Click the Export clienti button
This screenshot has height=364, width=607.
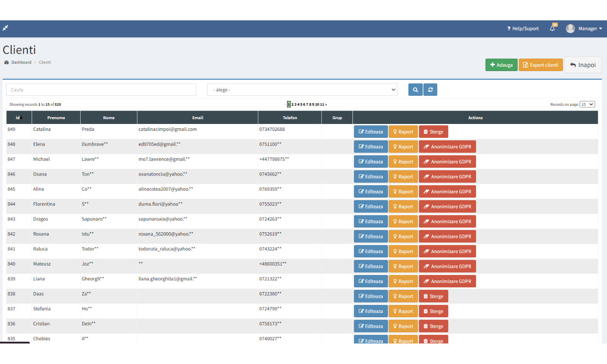pos(540,65)
